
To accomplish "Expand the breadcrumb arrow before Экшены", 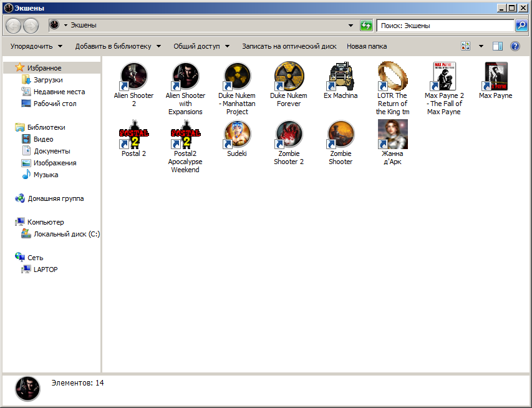I will (x=66, y=25).
